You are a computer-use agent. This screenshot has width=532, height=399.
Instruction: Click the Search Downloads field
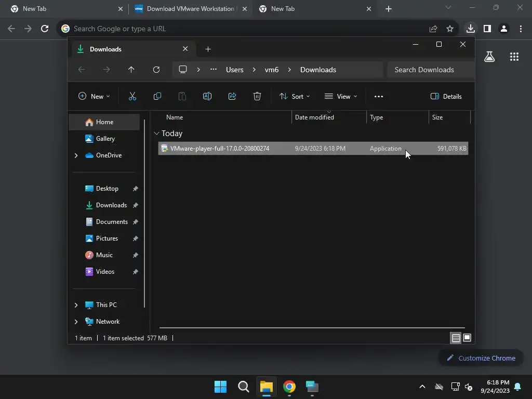[431, 70]
